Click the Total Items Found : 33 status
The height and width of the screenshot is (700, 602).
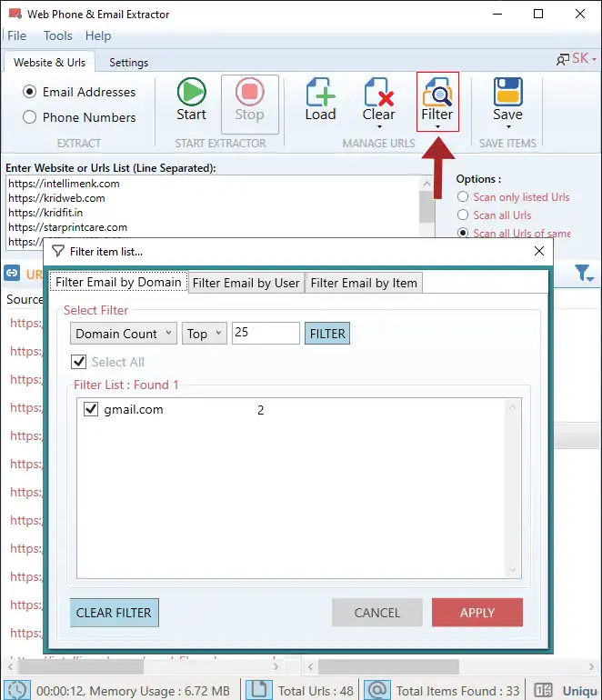pyautogui.click(x=457, y=691)
